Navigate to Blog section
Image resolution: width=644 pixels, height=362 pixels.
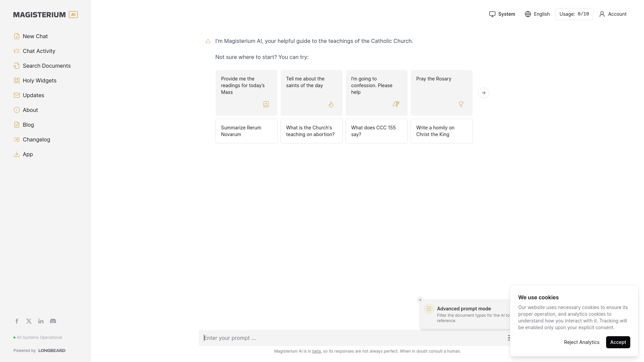coord(28,125)
